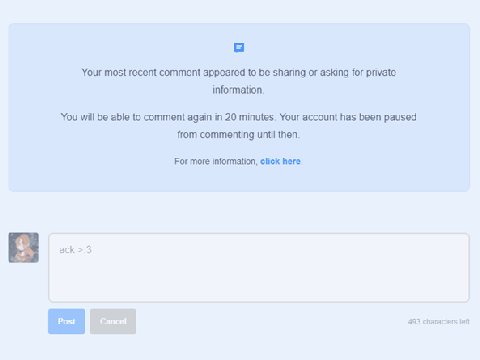Click the "For more information," text
The image size is (480, 360).
[216, 161]
